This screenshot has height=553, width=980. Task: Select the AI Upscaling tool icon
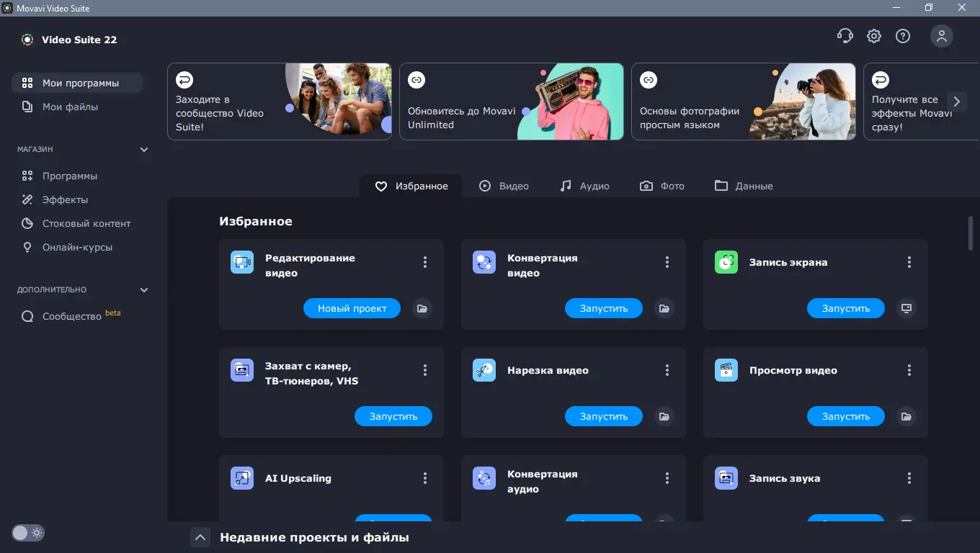(242, 477)
